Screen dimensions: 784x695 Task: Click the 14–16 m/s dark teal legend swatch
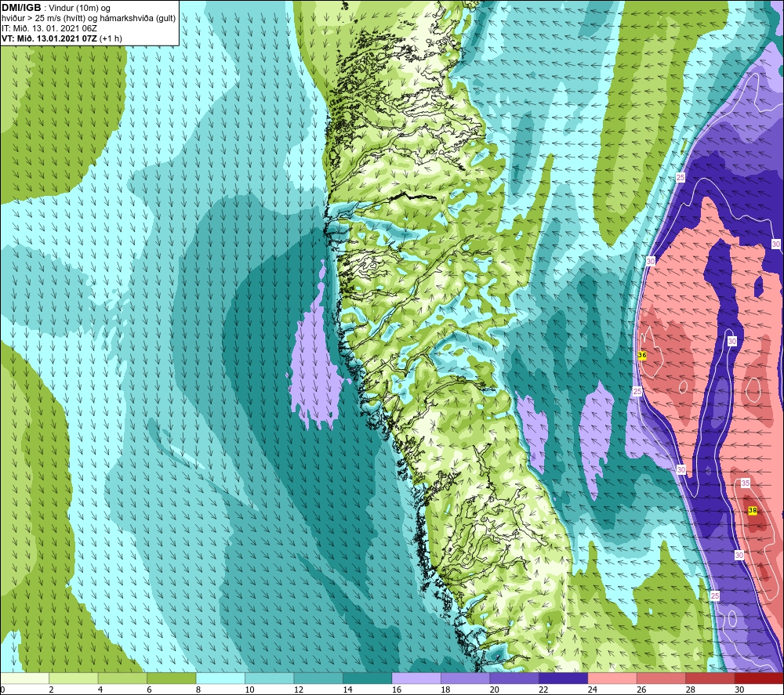pyautogui.click(x=368, y=679)
